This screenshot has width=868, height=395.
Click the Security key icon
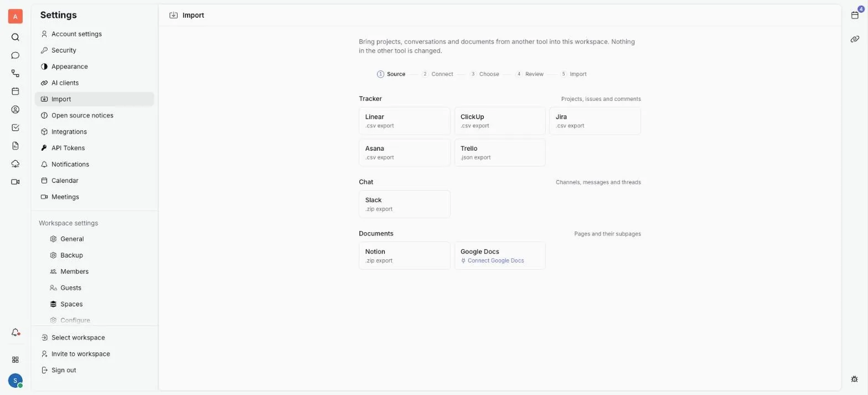tap(44, 50)
